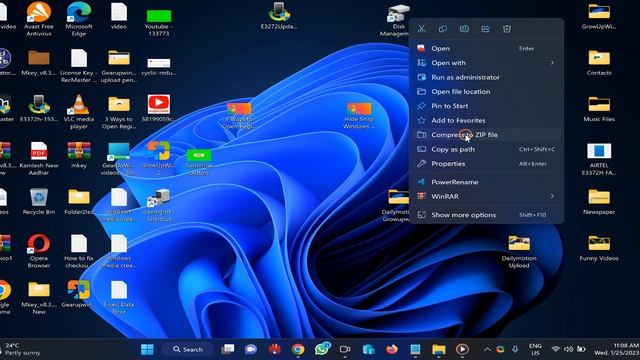Select Mkey_v8.3.. New folder
Screen dimensions: 640x360
(39, 298)
